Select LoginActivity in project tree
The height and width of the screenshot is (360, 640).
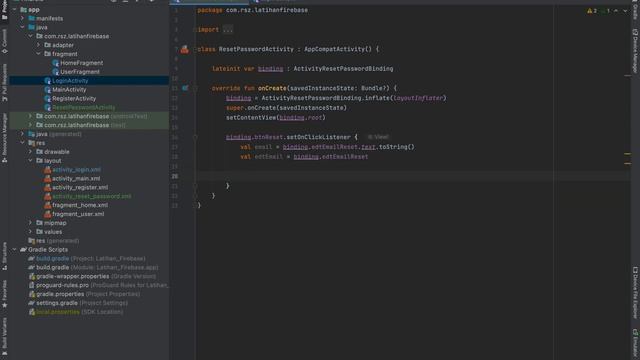coord(70,81)
